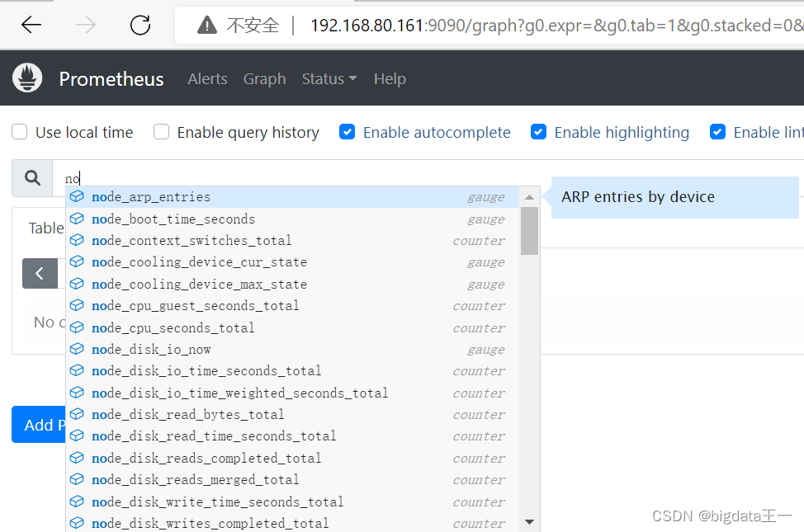804x532 pixels.
Task: Click the 'ARP entries by device' tooltip
Action: click(674, 197)
